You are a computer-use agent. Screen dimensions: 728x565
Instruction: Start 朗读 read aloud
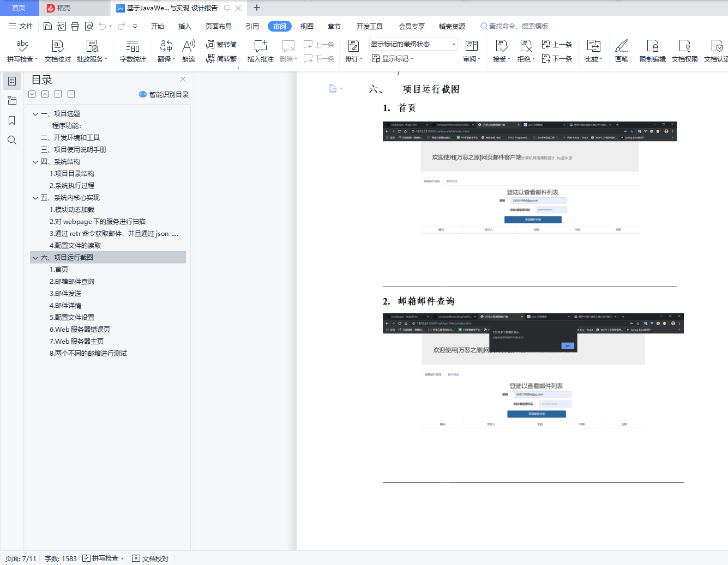[x=189, y=51]
